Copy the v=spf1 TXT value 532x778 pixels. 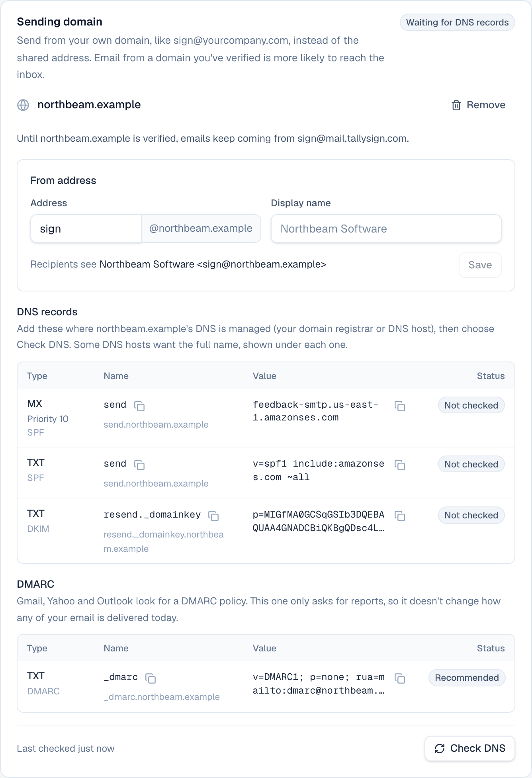[x=400, y=465]
